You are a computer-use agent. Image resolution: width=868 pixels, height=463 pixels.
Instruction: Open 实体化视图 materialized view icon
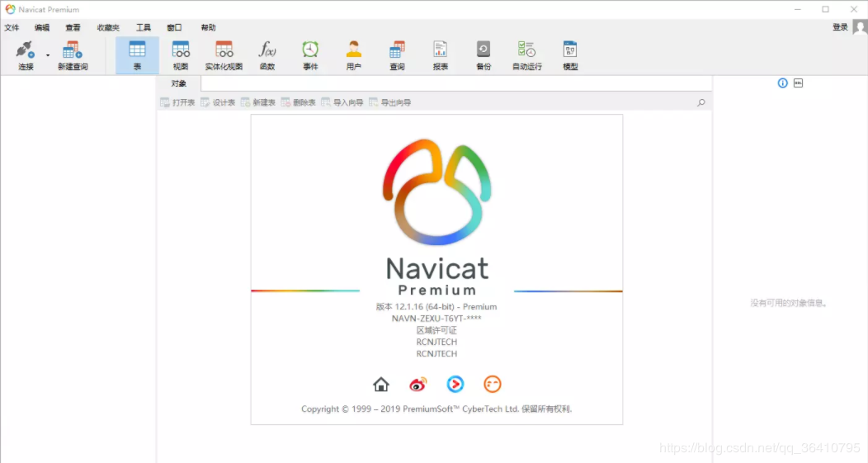[x=224, y=55]
